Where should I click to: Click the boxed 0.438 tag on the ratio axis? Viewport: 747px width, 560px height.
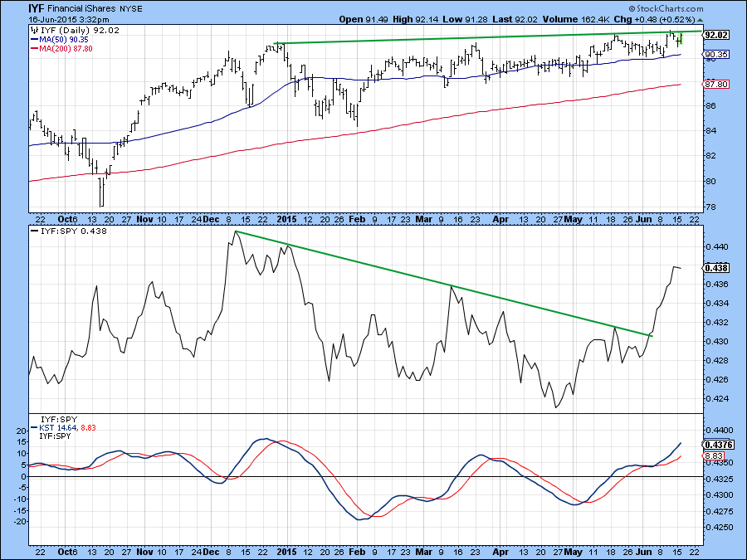[716, 268]
